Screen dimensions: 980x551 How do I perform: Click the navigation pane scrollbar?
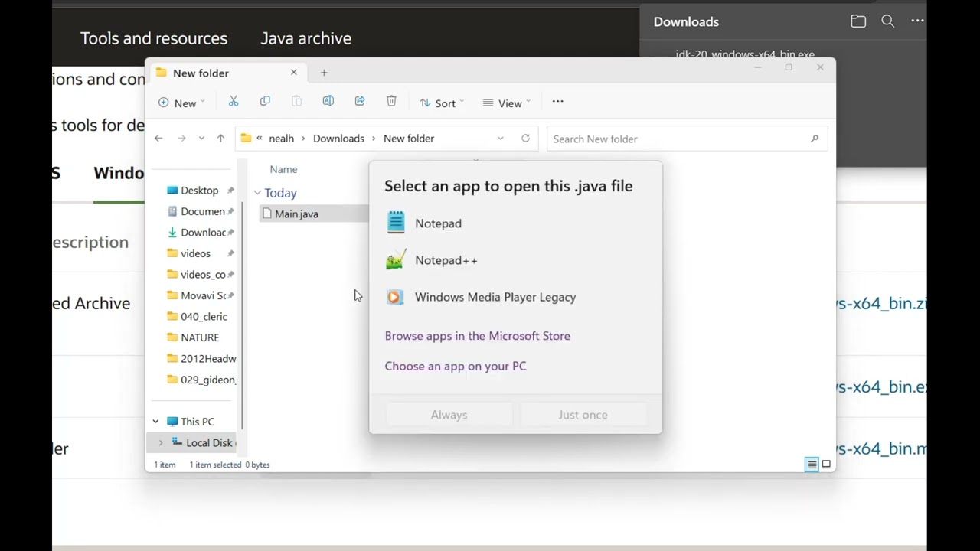tap(243, 314)
